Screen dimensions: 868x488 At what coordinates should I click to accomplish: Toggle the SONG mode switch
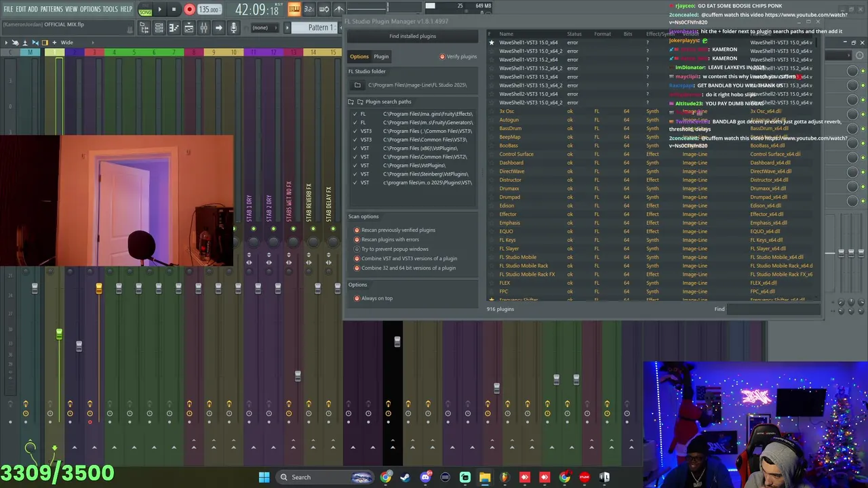tap(145, 10)
